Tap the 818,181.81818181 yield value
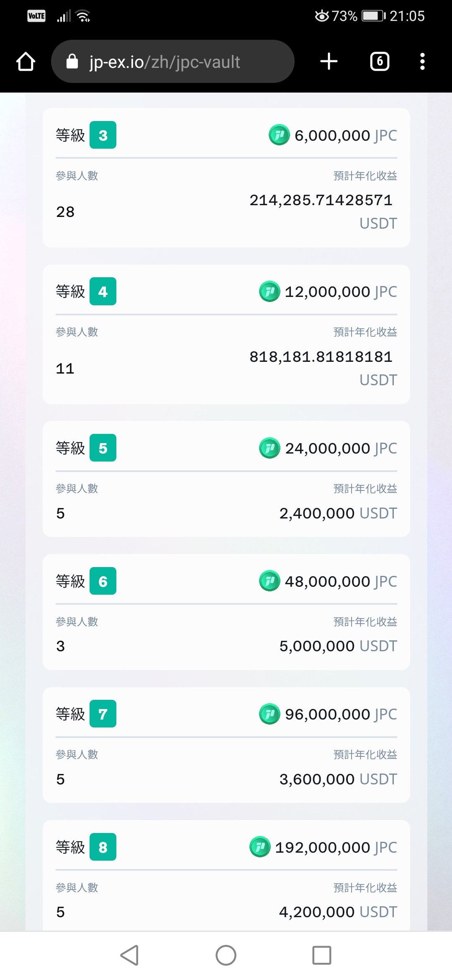The height and width of the screenshot is (980, 452). tap(321, 357)
